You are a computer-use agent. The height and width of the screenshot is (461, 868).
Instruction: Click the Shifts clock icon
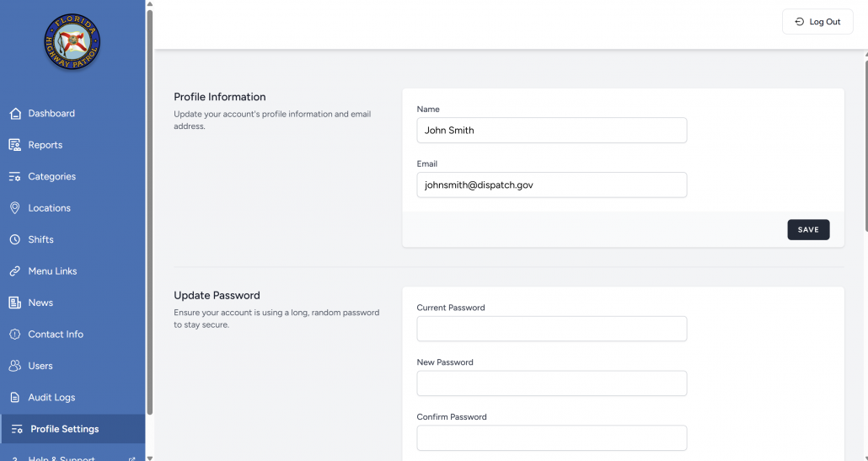(x=15, y=239)
